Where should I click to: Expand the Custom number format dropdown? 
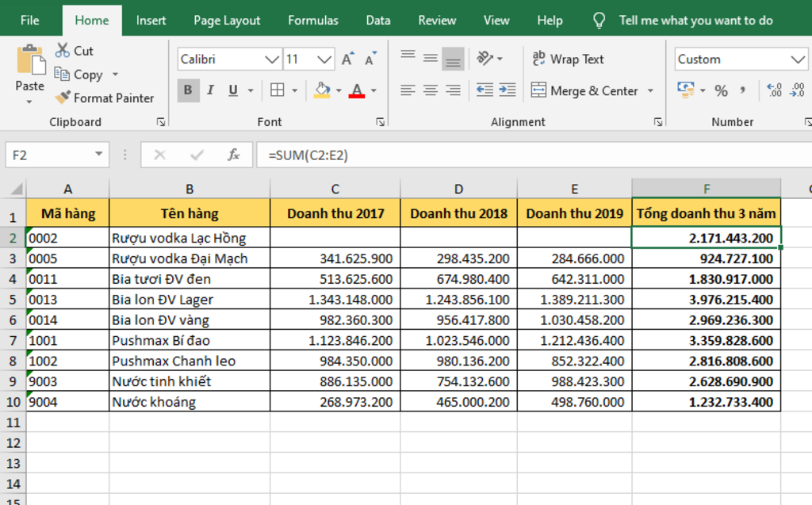coord(798,59)
